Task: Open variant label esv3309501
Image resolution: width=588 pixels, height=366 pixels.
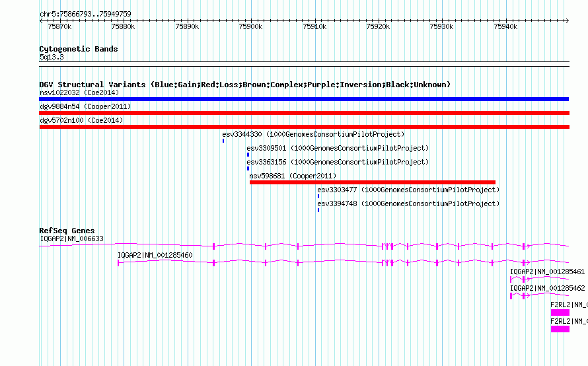Action: tap(338, 148)
